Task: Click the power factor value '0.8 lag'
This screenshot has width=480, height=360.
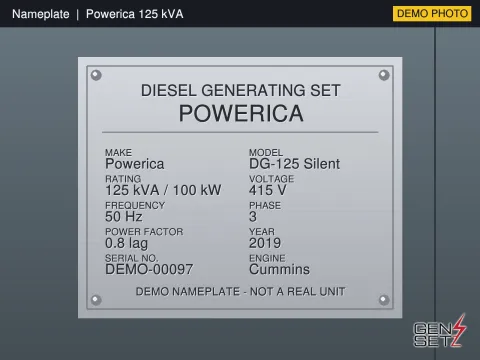Action: pos(126,243)
